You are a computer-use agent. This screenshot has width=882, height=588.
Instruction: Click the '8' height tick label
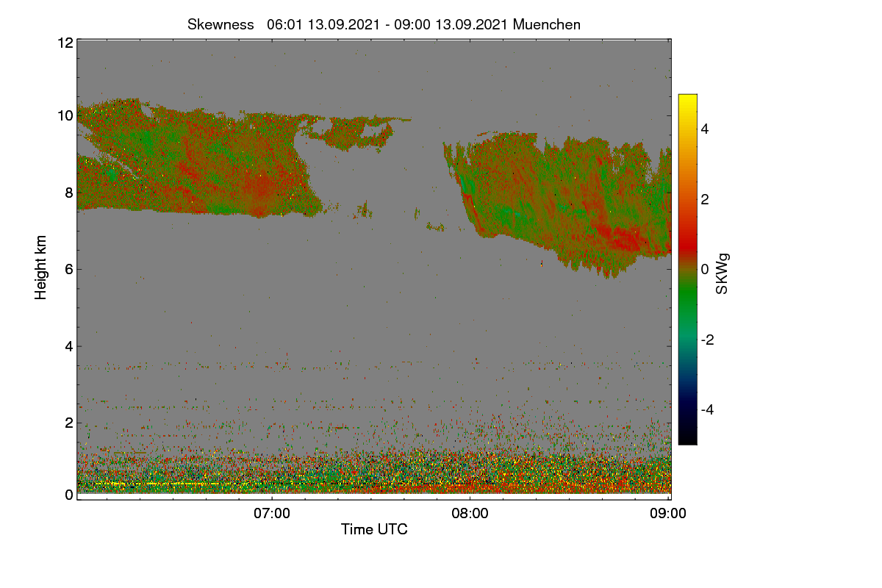69,193
